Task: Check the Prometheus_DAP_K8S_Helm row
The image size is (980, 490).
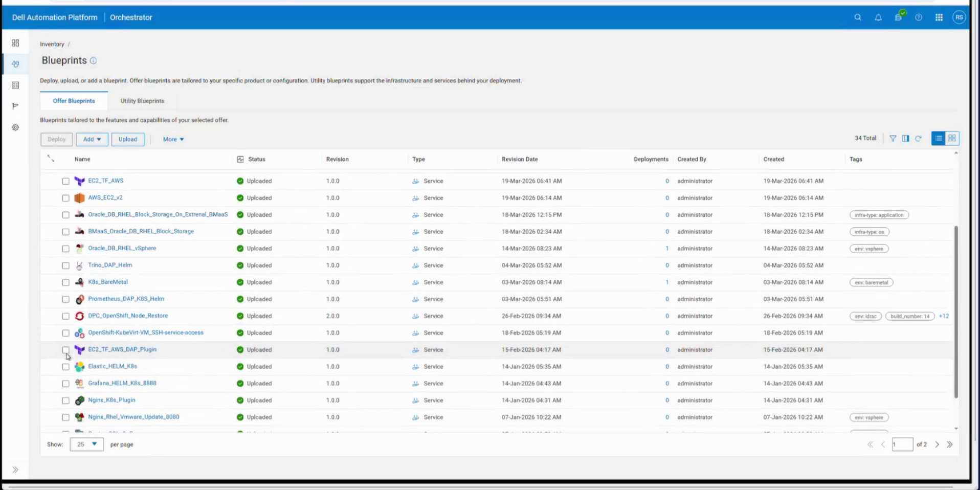Action: coord(65,299)
